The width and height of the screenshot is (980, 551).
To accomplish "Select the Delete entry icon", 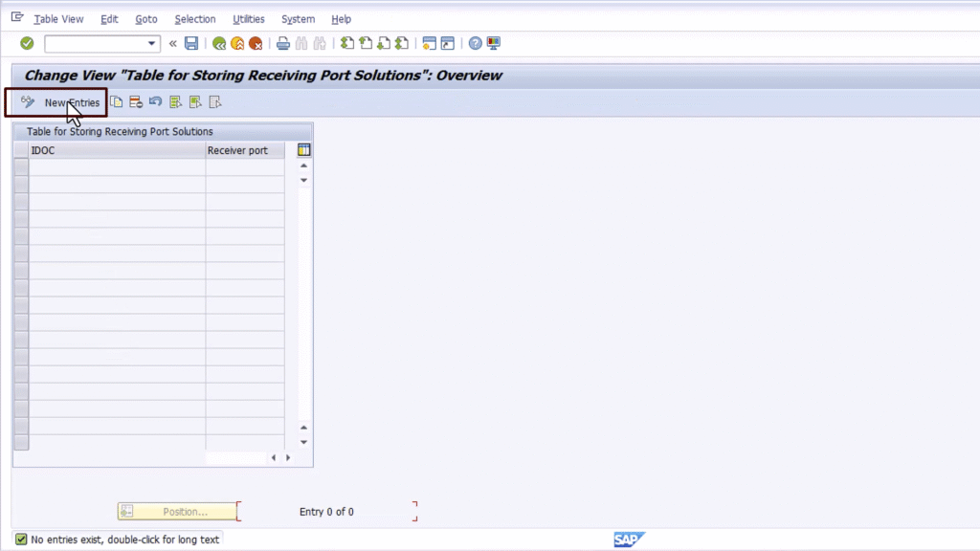I will point(135,101).
